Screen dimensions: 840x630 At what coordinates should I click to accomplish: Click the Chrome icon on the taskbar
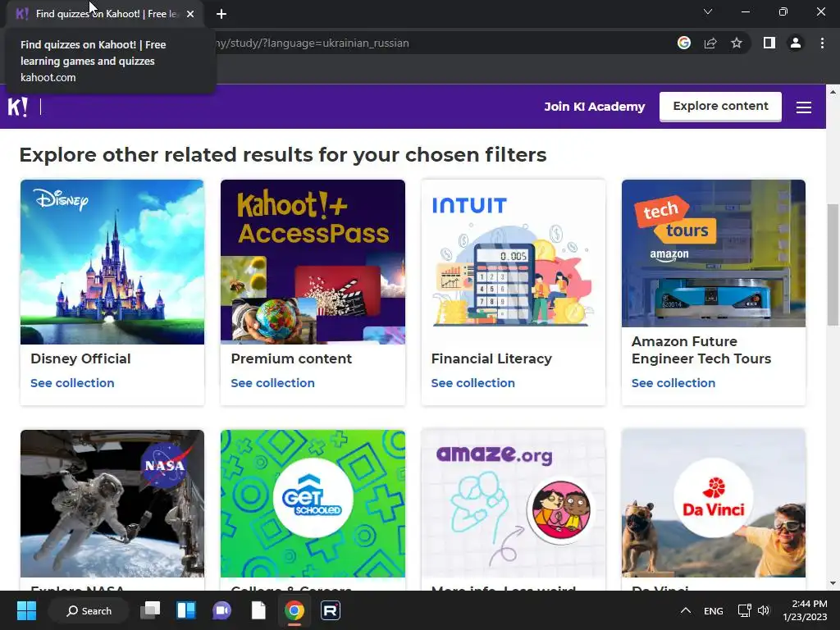pyautogui.click(x=294, y=610)
